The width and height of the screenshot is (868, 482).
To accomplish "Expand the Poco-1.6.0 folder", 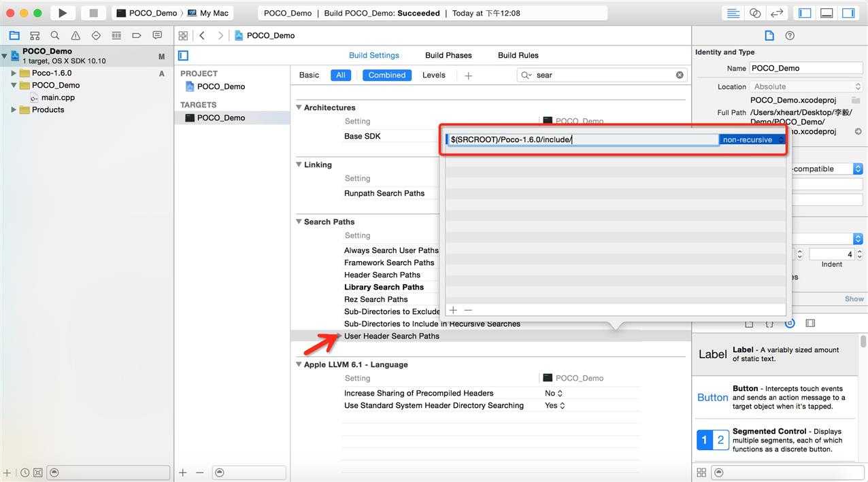I will [x=14, y=73].
